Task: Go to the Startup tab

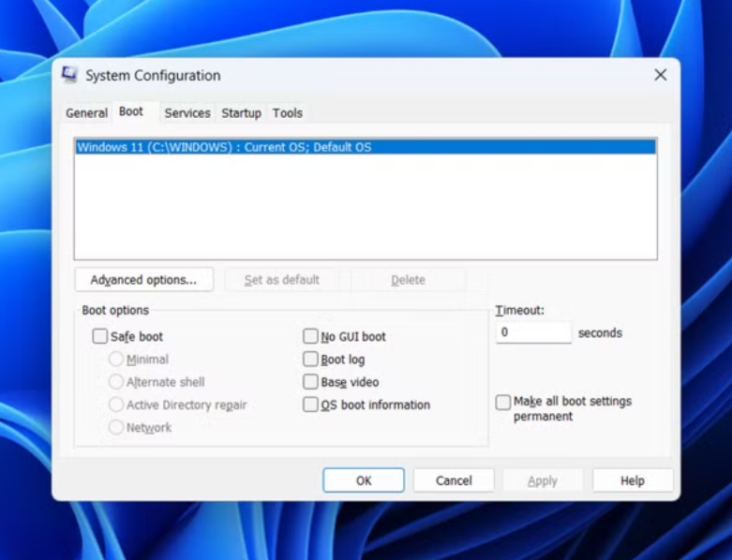Action: tap(241, 112)
